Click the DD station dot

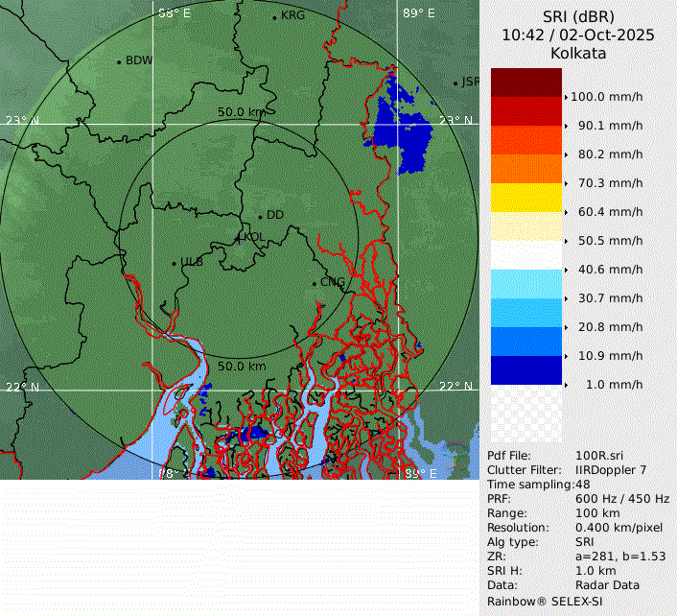[259, 215]
